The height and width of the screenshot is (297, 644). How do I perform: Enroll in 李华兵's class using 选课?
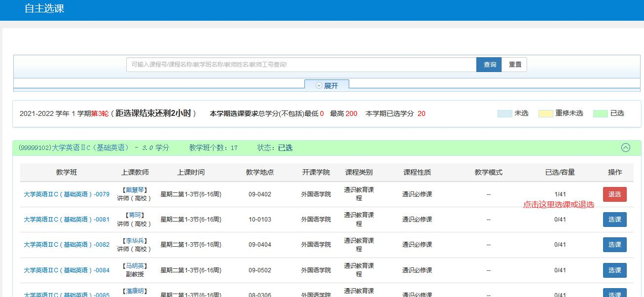(x=614, y=244)
